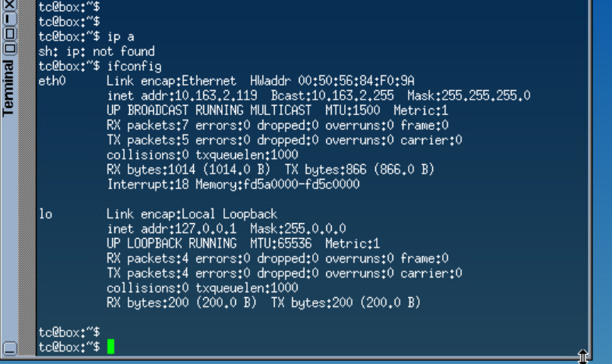Click the bottom-right resize corner of the window
Viewport: 612px width, 364px height.
pos(582,355)
